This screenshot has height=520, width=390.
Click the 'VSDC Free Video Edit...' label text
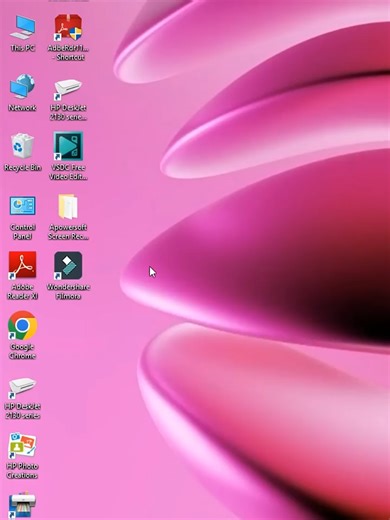[x=68, y=172]
